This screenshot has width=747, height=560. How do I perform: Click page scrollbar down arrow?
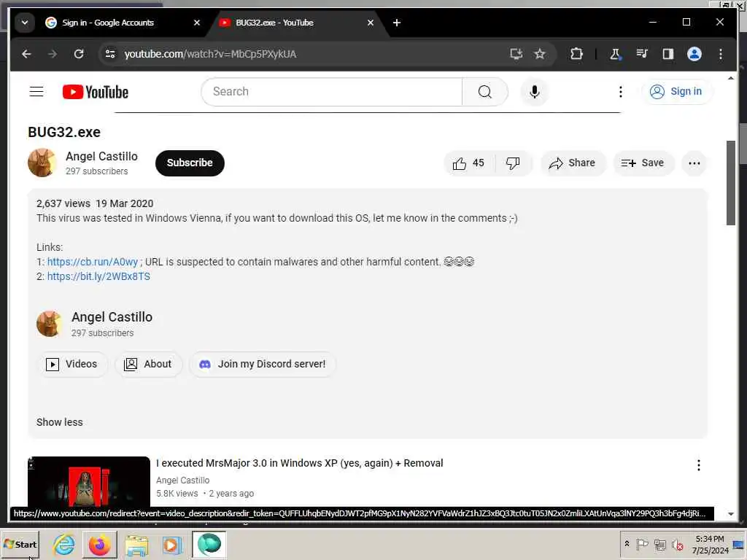click(x=731, y=514)
